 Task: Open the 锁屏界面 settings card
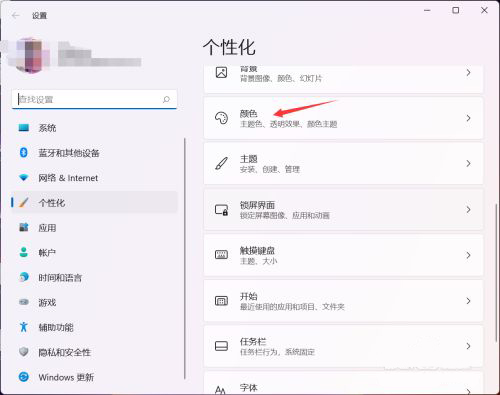pyautogui.click(x=343, y=209)
